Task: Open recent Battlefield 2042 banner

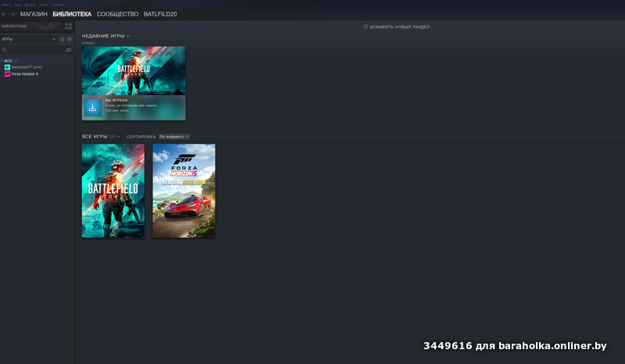Action: tap(134, 70)
